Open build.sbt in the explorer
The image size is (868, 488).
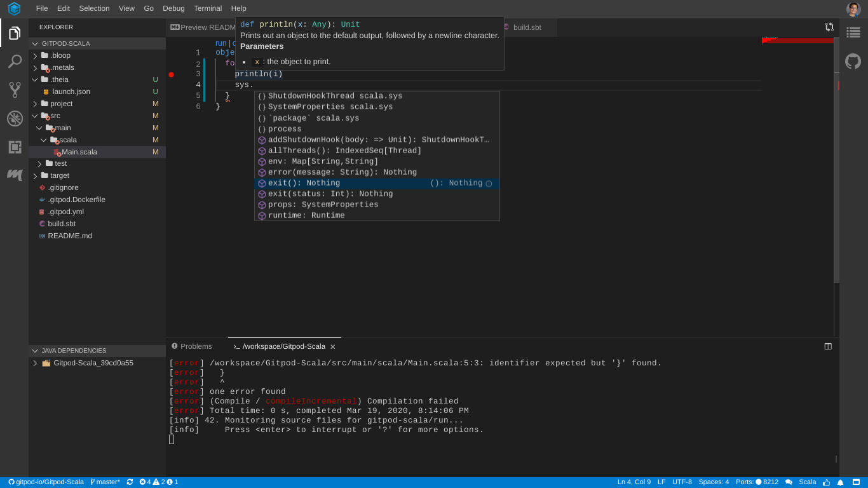(x=62, y=224)
